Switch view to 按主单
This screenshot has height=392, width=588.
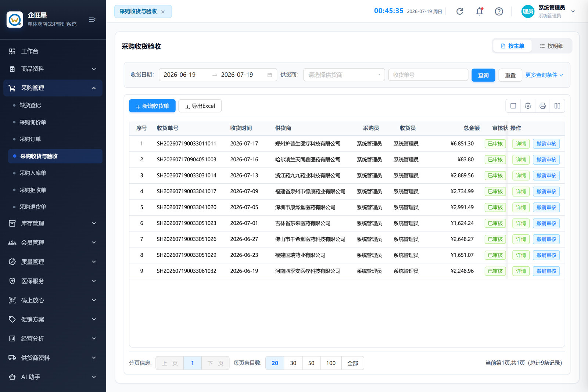tap(512, 46)
